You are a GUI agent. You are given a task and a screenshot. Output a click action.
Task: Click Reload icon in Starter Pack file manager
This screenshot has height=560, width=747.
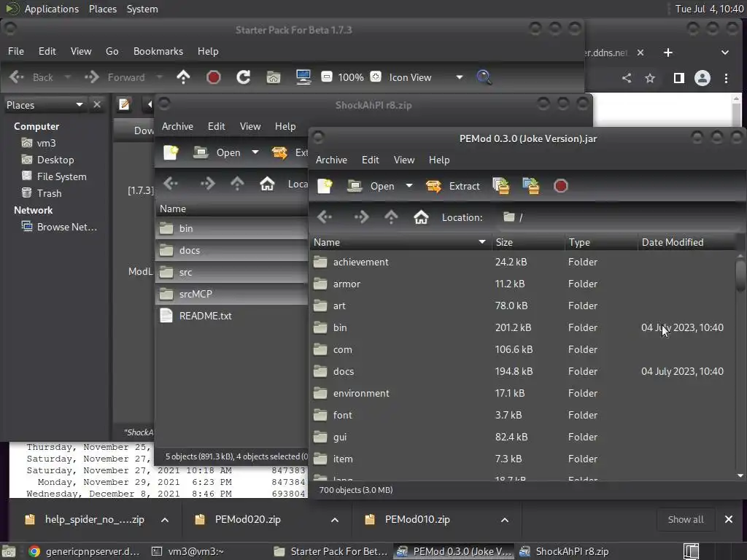[244, 77]
